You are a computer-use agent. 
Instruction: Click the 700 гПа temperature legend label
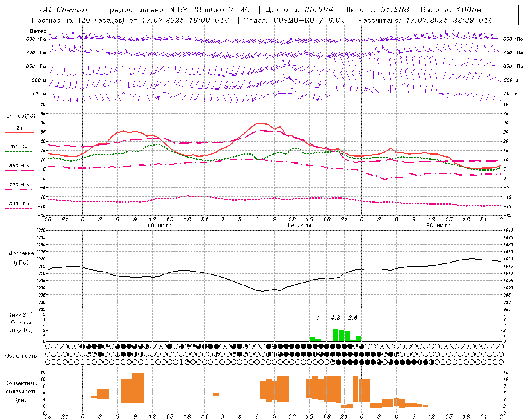pyautogui.click(x=19, y=185)
